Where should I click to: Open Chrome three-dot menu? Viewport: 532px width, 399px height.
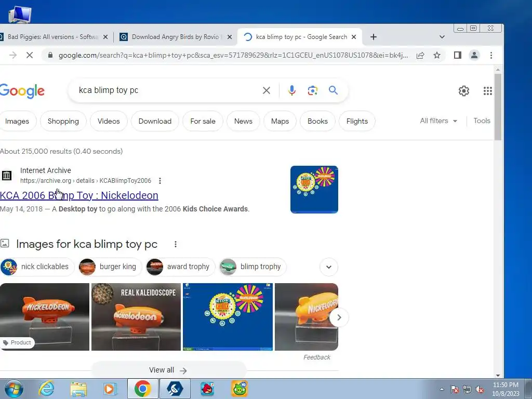click(491, 55)
